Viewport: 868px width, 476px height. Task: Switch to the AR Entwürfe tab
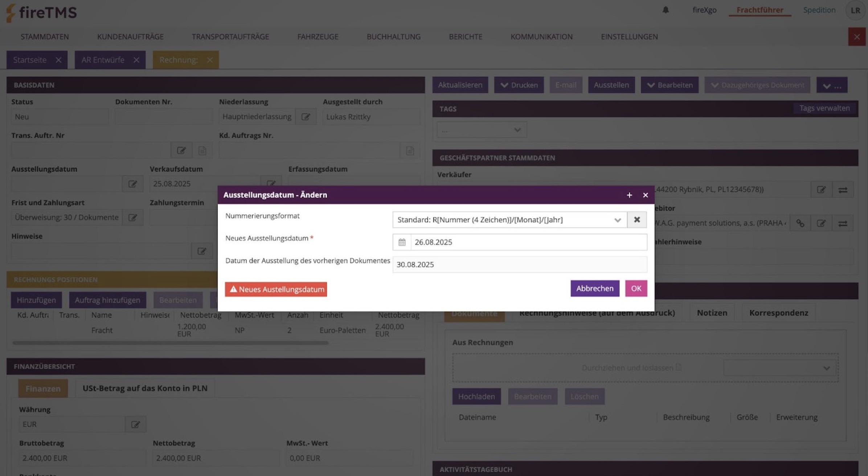(103, 60)
